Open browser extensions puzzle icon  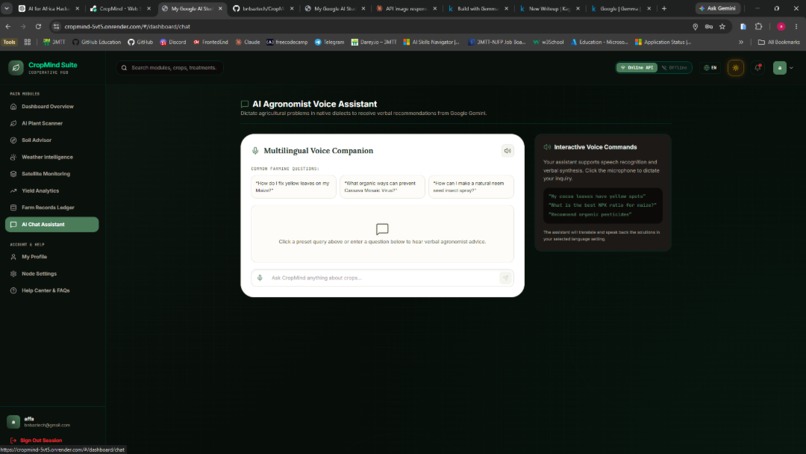click(x=758, y=26)
